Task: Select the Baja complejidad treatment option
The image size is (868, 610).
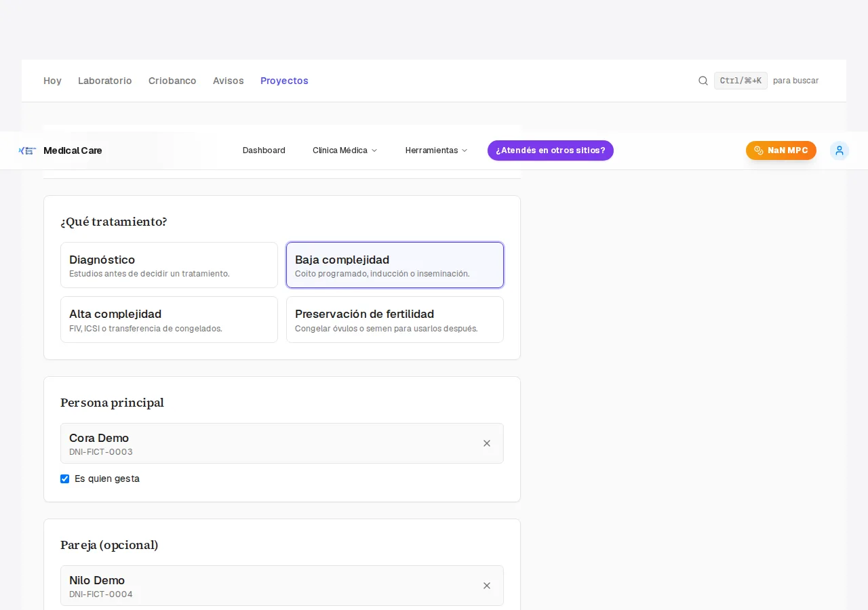Action: (395, 265)
